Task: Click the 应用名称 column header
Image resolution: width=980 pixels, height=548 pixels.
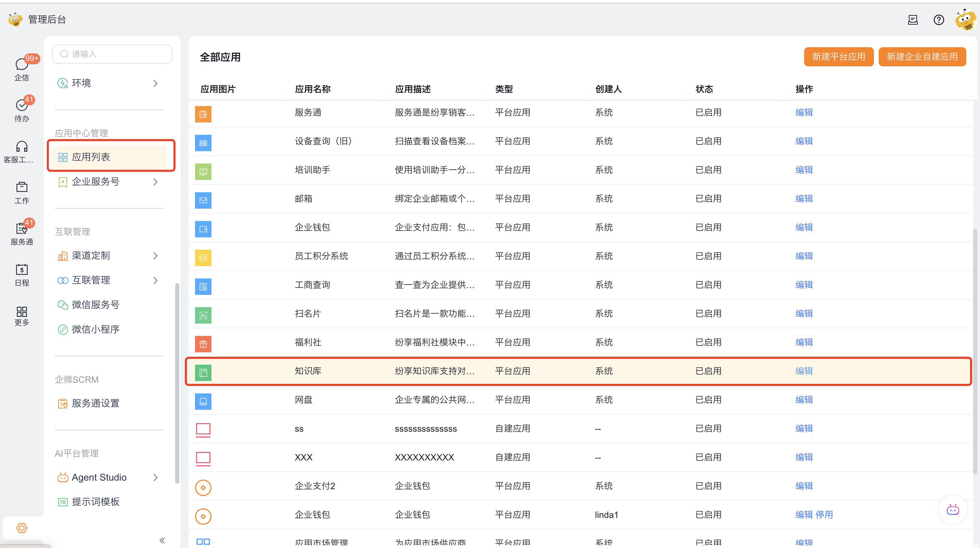Action: (x=312, y=89)
